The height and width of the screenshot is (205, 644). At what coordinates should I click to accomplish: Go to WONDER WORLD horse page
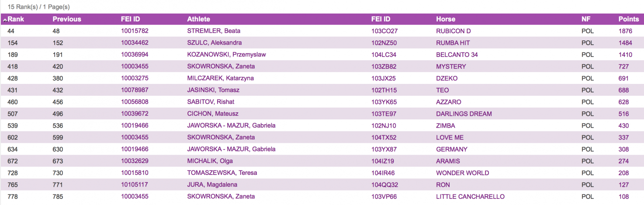coord(462,173)
